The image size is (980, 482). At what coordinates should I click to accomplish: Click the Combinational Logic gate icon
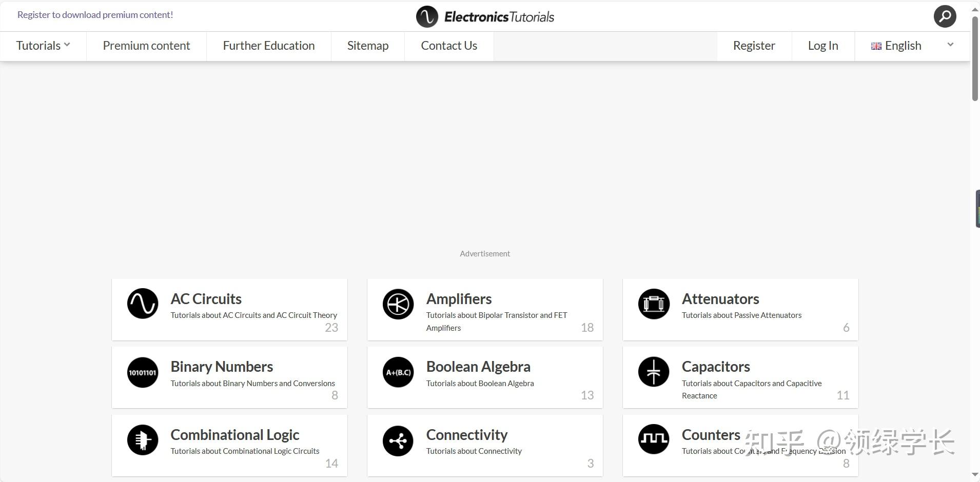(143, 440)
